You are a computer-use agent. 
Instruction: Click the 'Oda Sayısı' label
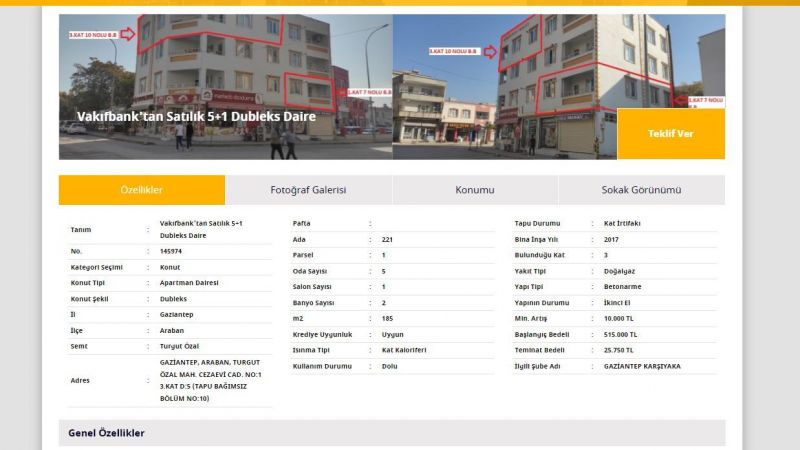tap(310, 271)
